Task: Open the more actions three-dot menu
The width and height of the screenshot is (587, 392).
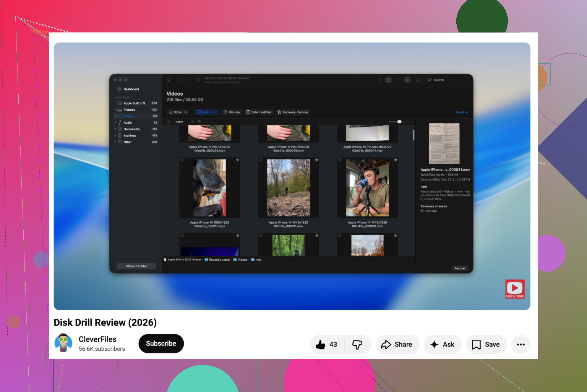Action: 521,345
